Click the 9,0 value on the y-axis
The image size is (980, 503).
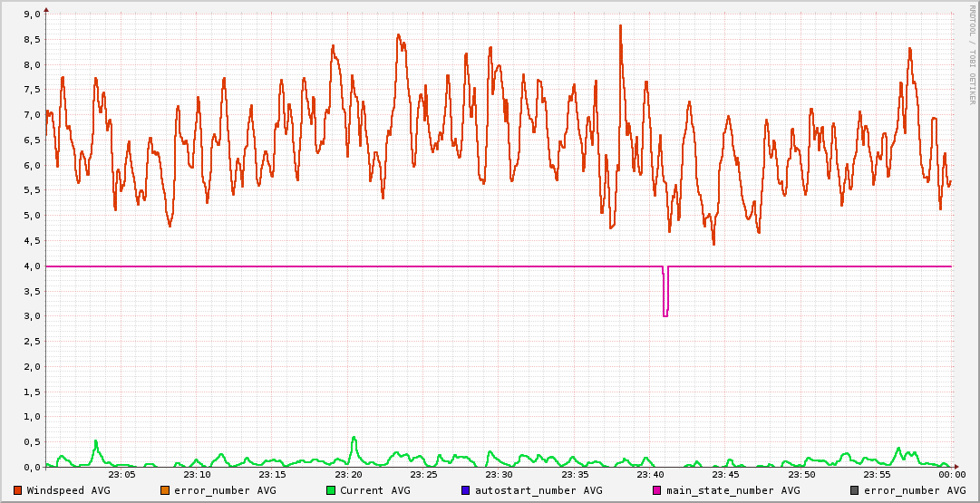point(30,15)
